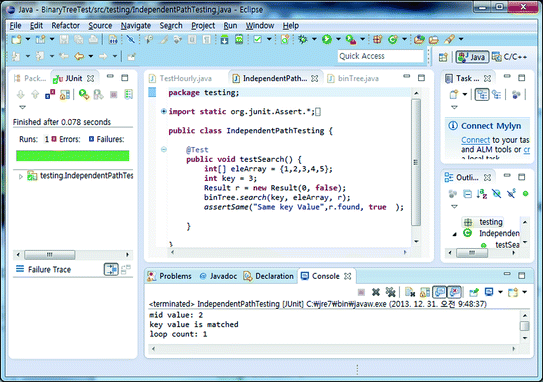Toggle Scroll Lock in JUnit view
The width and height of the screenshot is (543, 382).
(x=65, y=94)
